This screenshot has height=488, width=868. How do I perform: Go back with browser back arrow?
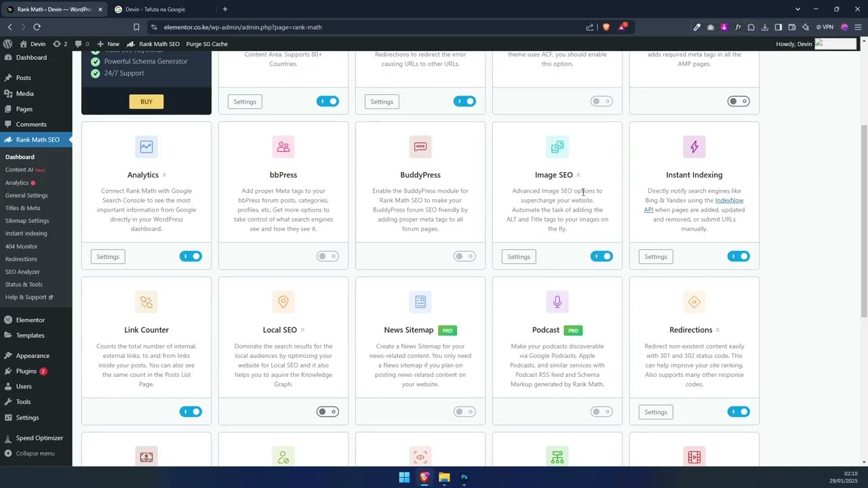click(9, 27)
